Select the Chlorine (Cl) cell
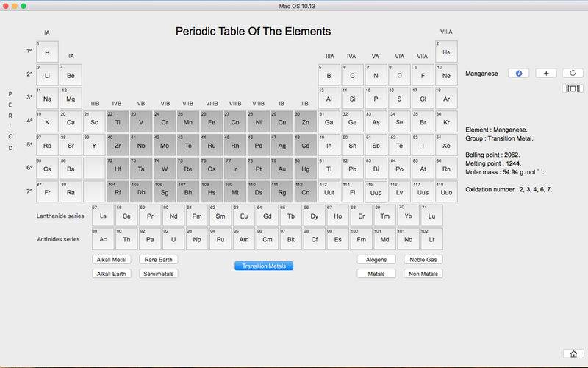The width and height of the screenshot is (588, 368). click(423, 99)
